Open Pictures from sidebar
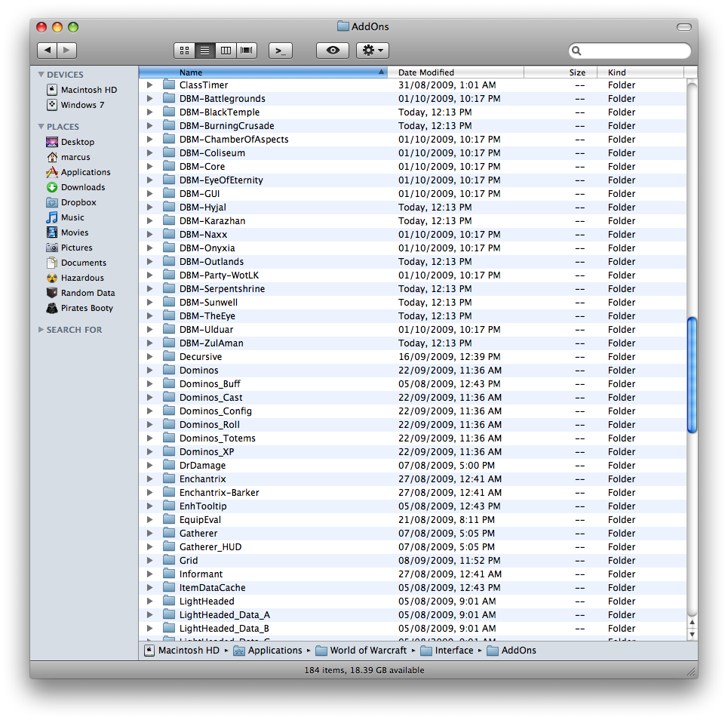Image resolution: width=728 pixels, height=720 pixels. click(x=69, y=248)
